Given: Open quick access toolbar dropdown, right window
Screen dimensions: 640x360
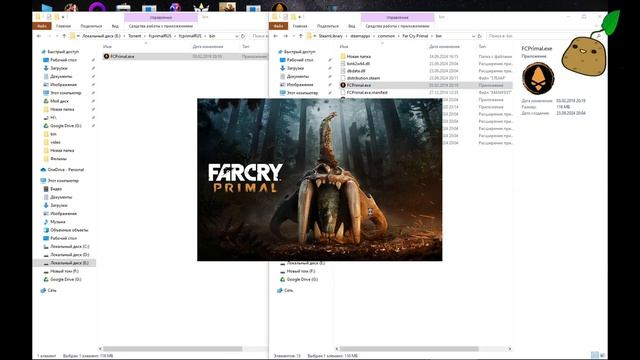Looking at the screenshot, I should point(300,17).
